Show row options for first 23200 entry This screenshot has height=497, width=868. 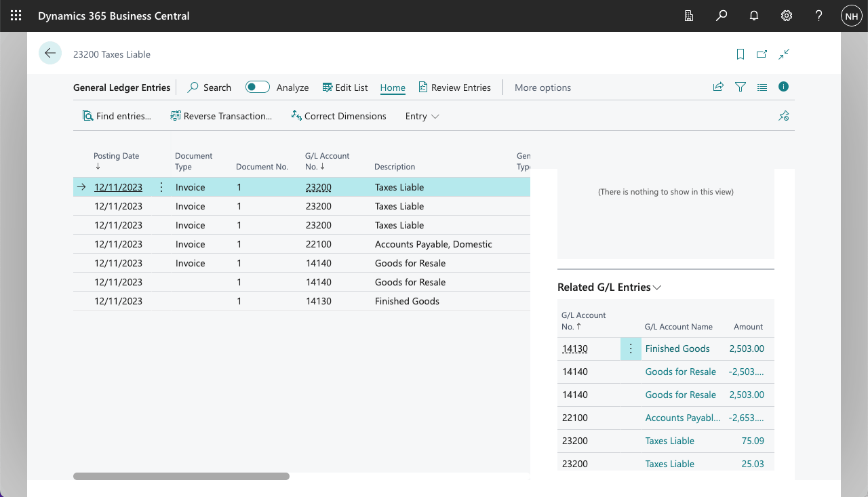click(161, 187)
